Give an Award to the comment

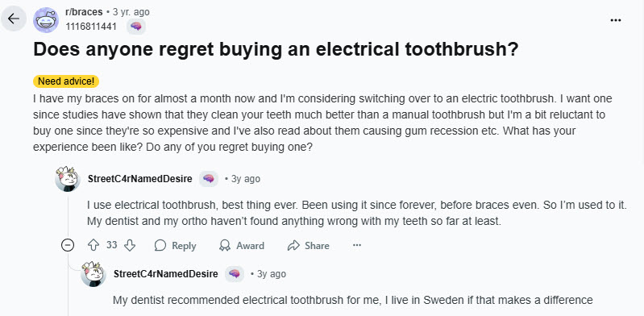pyautogui.click(x=242, y=246)
